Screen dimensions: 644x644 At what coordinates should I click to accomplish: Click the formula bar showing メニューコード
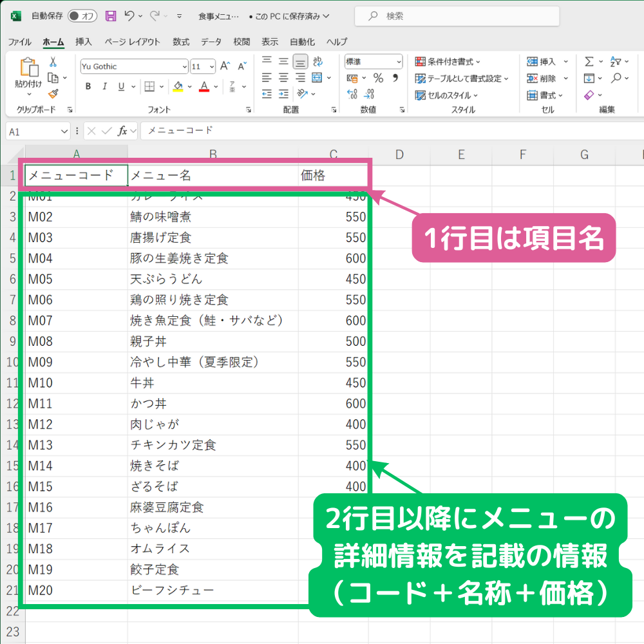[x=392, y=131]
